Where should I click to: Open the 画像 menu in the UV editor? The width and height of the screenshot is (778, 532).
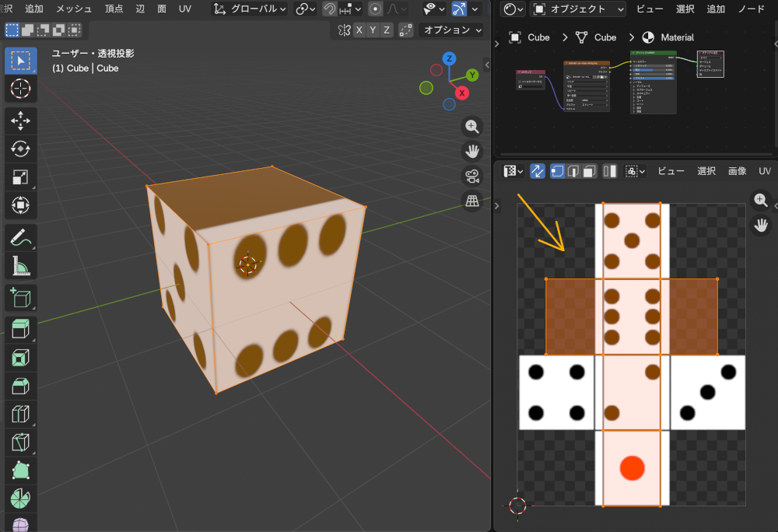click(737, 170)
